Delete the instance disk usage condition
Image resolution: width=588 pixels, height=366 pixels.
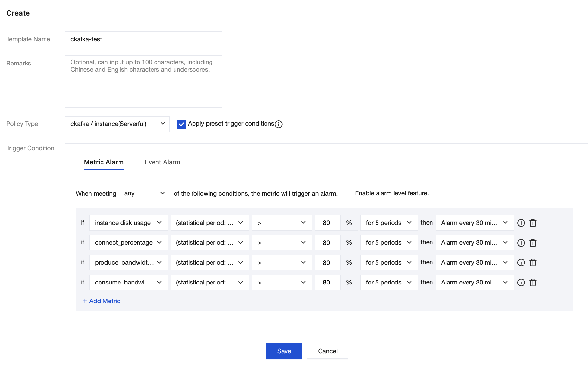pyautogui.click(x=533, y=223)
